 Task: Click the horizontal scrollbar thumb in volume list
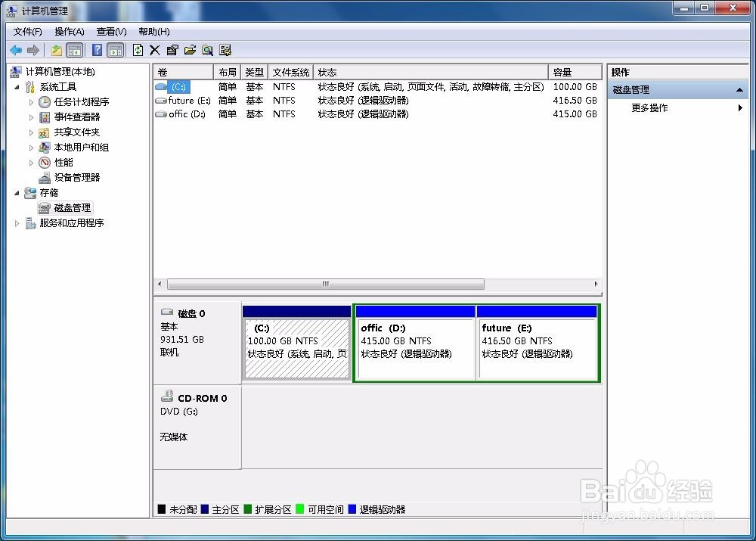click(x=325, y=284)
